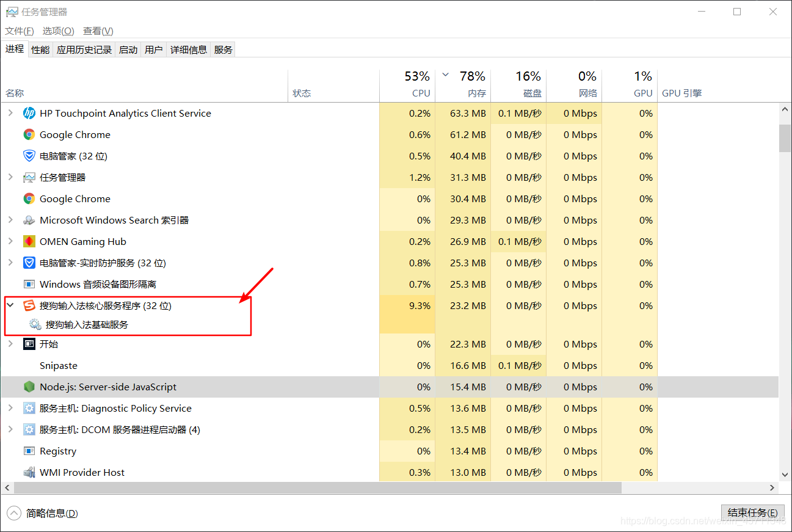Viewport: 792px width, 532px height.
Task: Click the 结束任务 button
Action: (x=752, y=513)
